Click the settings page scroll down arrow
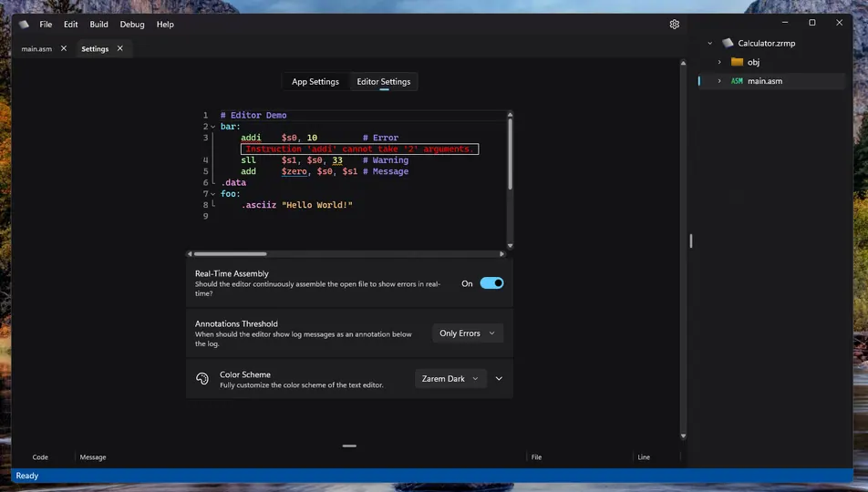 (x=683, y=436)
